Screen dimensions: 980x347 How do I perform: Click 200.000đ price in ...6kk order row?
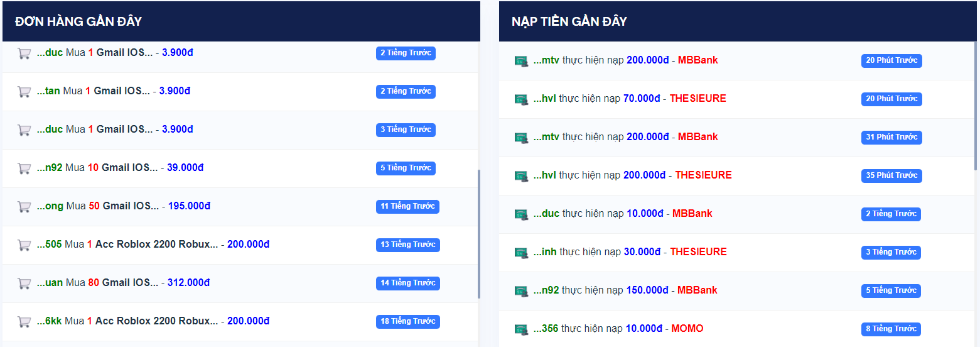tap(249, 321)
